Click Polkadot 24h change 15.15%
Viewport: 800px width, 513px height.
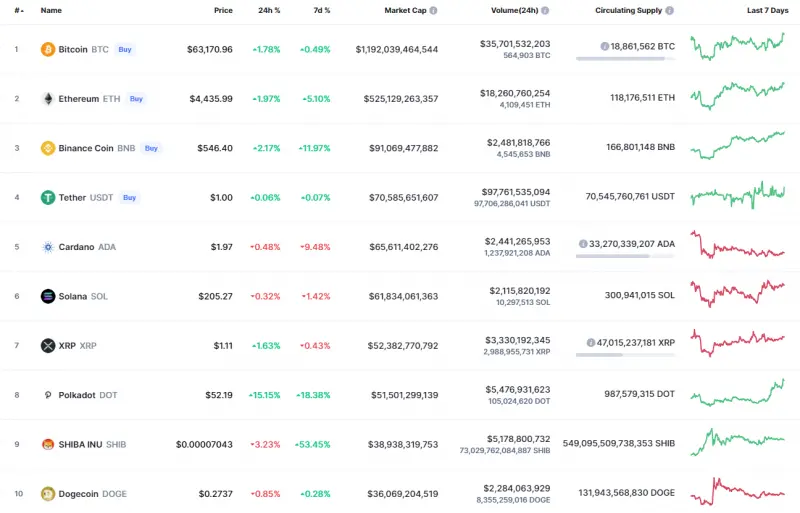tap(264, 395)
